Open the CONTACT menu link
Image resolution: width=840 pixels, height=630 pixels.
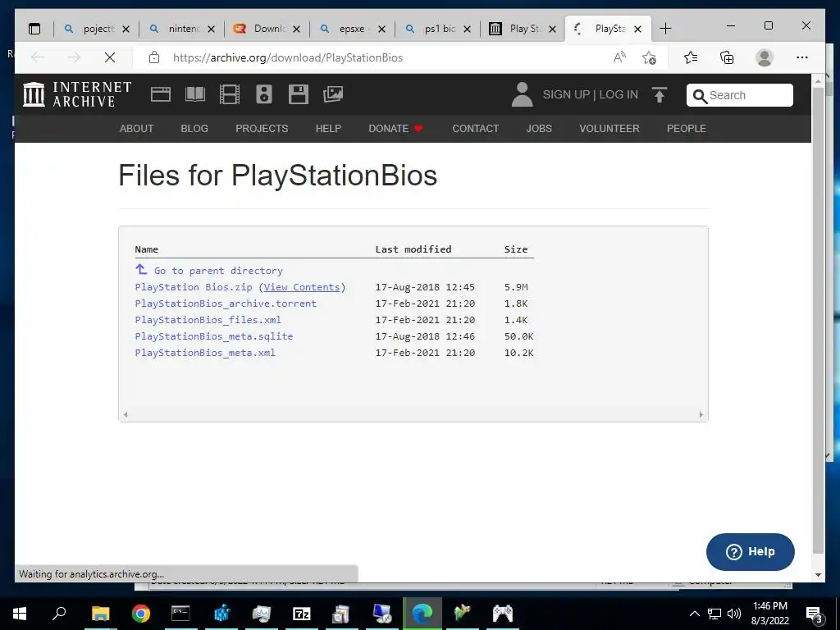[x=476, y=129]
